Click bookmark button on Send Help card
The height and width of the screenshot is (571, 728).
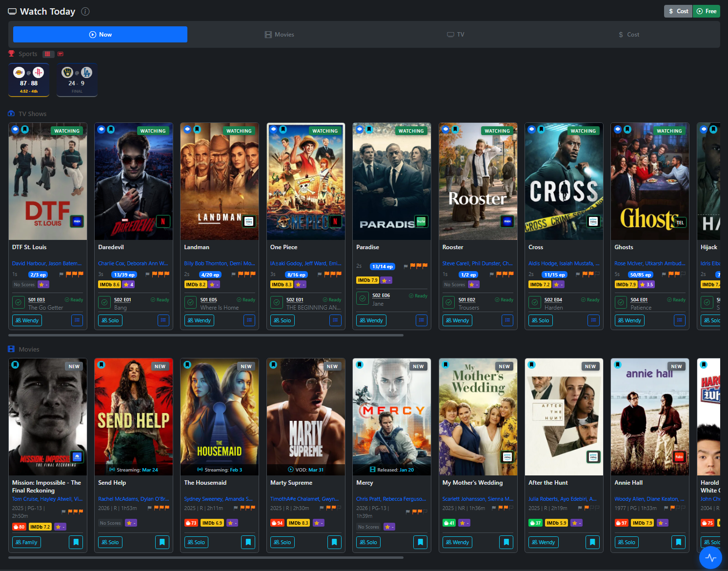[162, 542]
